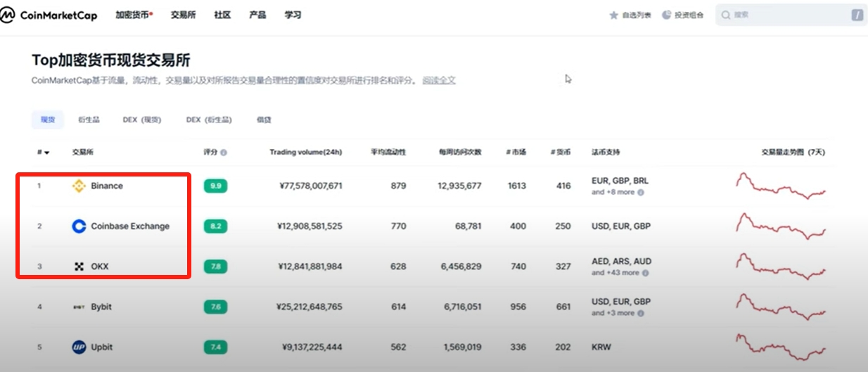
Task: Sort by 每周访问次数 column header
Action: click(460, 153)
